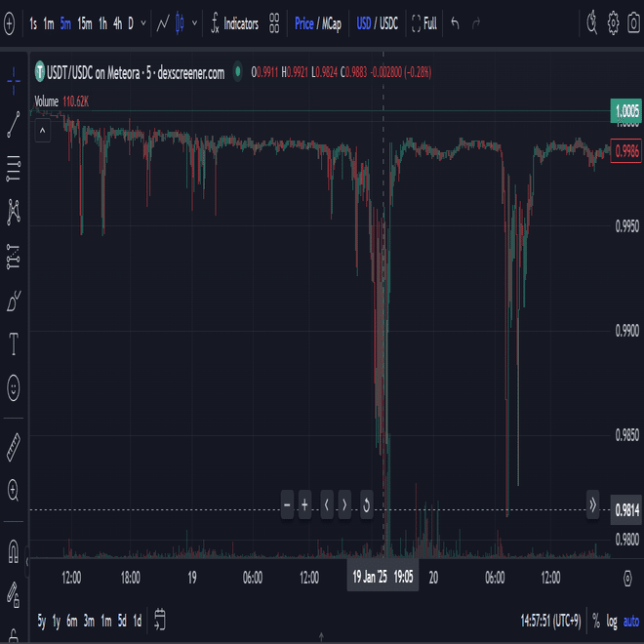Screen dimensions: 644x644
Task: Zoom out chart with minus button
Action: pyautogui.click(x=287, y=504)
